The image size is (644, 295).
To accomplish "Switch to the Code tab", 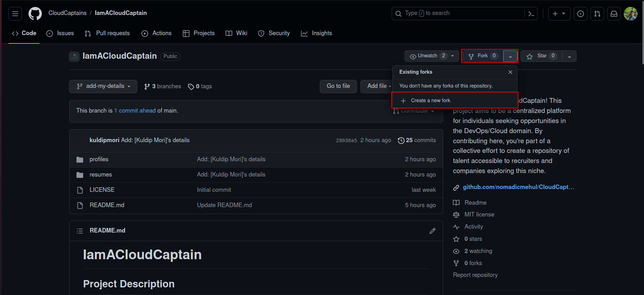I will coord(24,33).
